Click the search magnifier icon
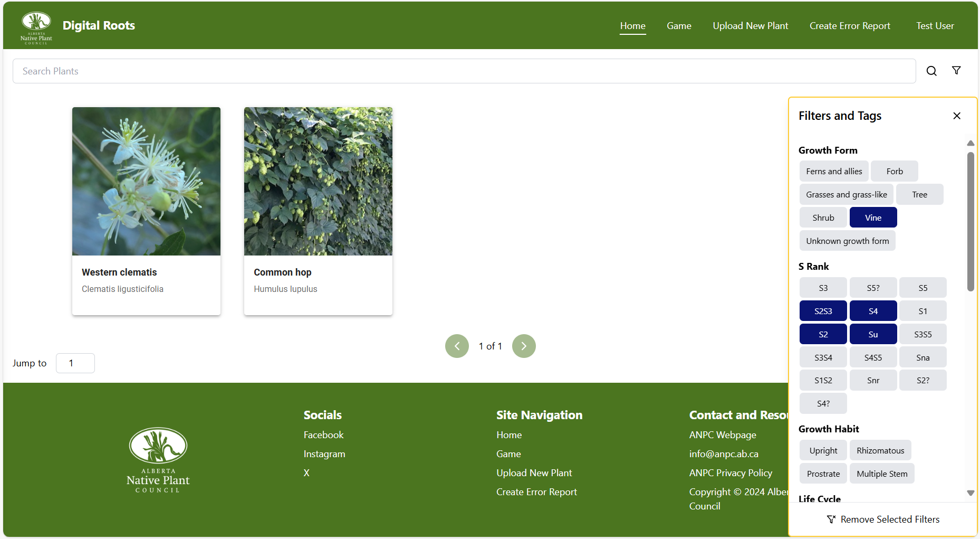Screen dimensions: 980x539 pos(931,71)
